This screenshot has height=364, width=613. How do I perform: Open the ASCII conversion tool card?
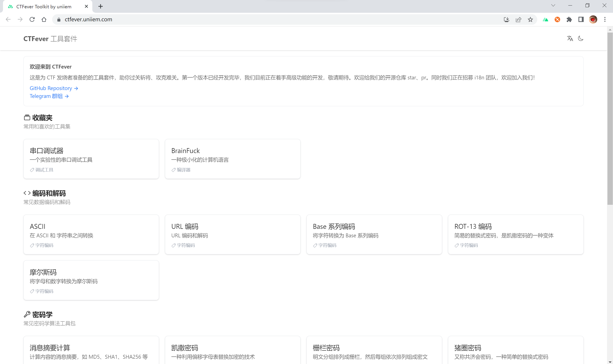91,235
